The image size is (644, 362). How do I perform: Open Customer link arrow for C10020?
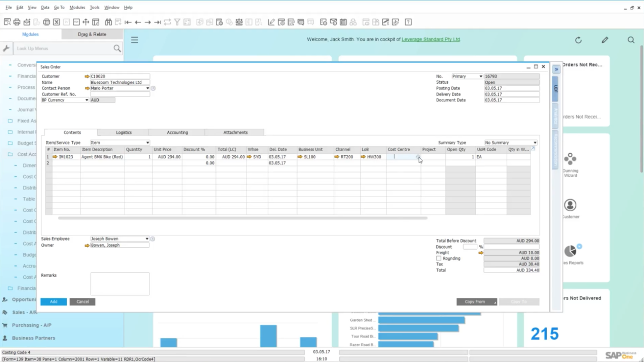(x=87, y=76)
